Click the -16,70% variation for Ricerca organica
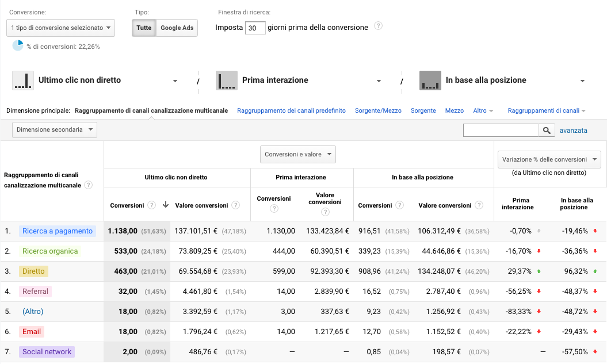Image resolution: width=607 pixels, height=364 pixels. point(518,251)
